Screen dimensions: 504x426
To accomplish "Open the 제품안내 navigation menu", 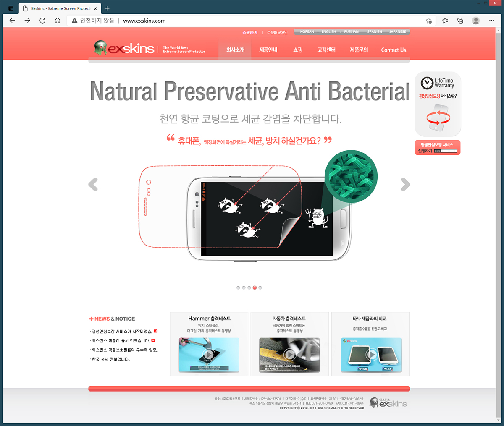I will point(268,50).
